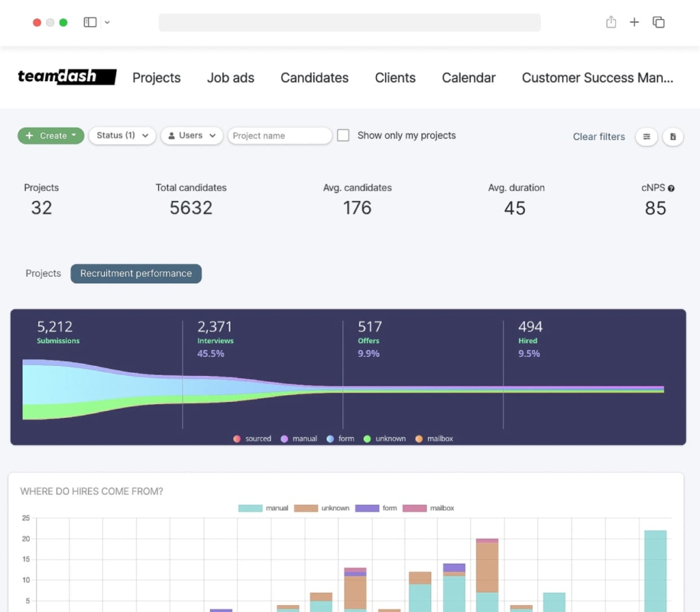Open the Users dropdown
700x612 pixels.
[x=191, y=135]
